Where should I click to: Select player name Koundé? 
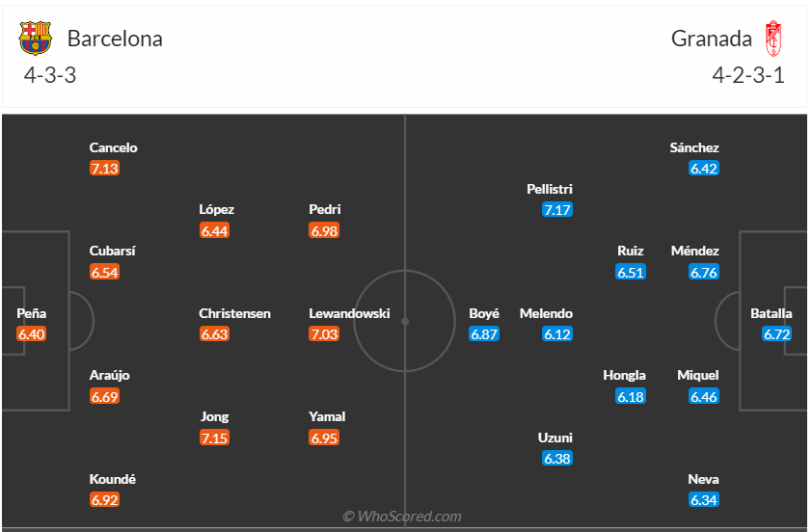[x=113, y=479]
